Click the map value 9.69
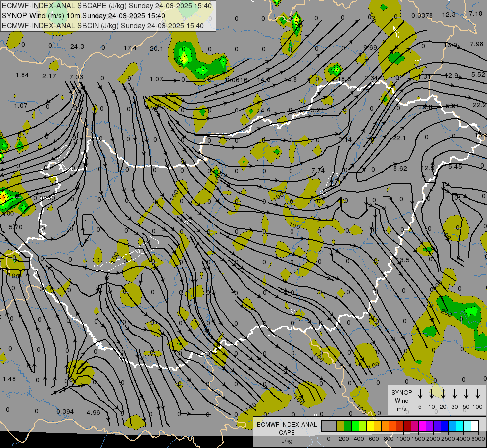487x448 pixels. 370,48
